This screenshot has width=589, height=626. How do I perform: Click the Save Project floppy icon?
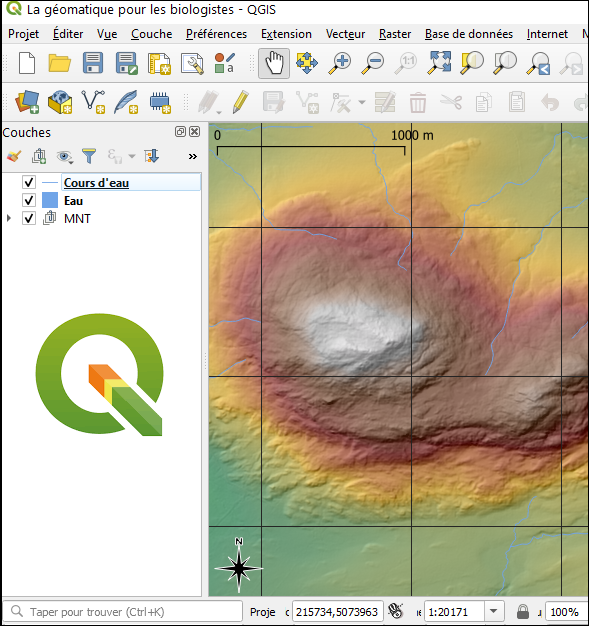pyautogui.click(x=93, y=63)
